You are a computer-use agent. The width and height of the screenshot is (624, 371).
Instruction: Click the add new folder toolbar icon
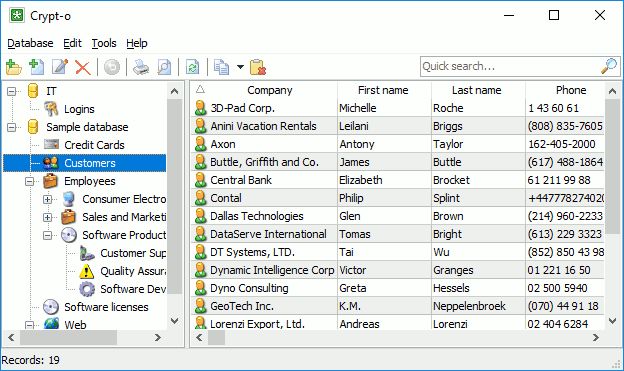tap(14, 67)
